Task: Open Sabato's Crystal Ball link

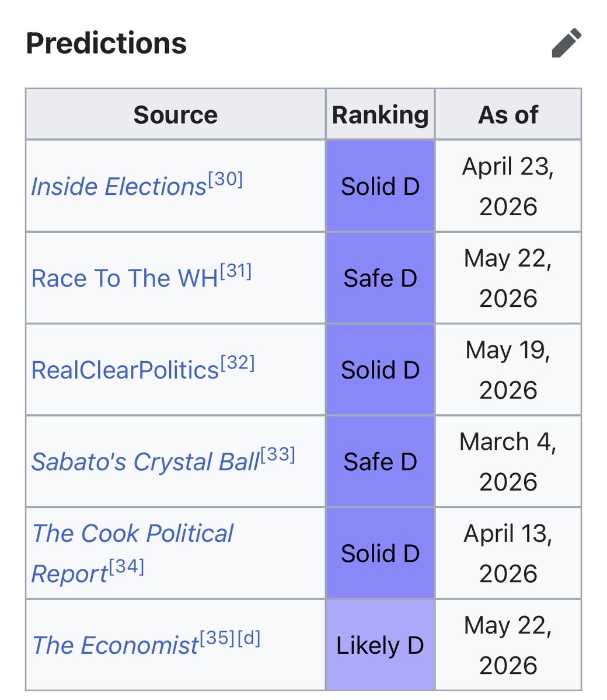Action: (145, 462)
